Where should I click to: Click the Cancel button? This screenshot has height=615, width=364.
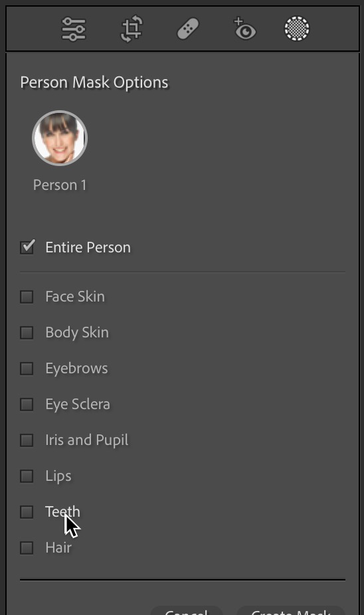[187, 611]
